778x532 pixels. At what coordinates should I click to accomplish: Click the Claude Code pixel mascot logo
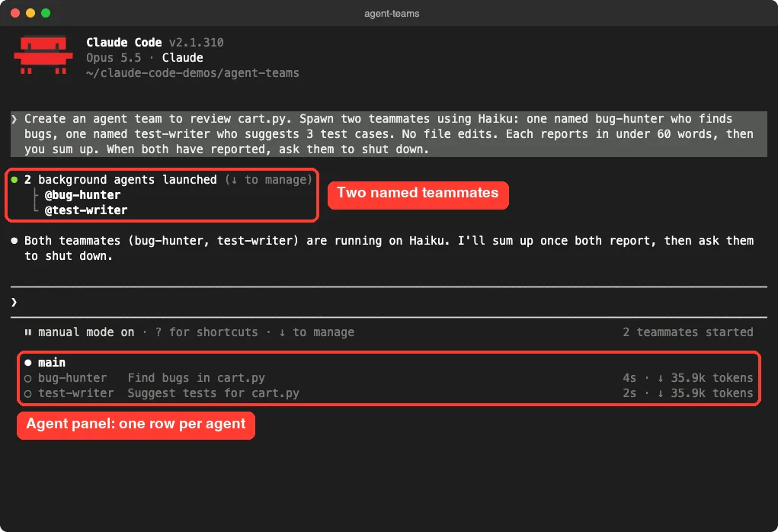pyautogui.click(x=43, y=55)
